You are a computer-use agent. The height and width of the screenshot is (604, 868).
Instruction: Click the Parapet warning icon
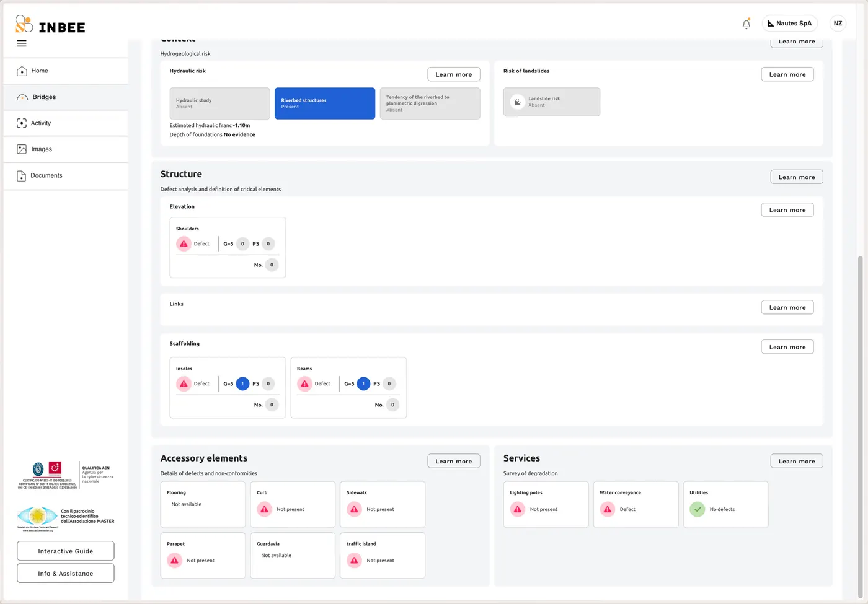click(175, 561)
